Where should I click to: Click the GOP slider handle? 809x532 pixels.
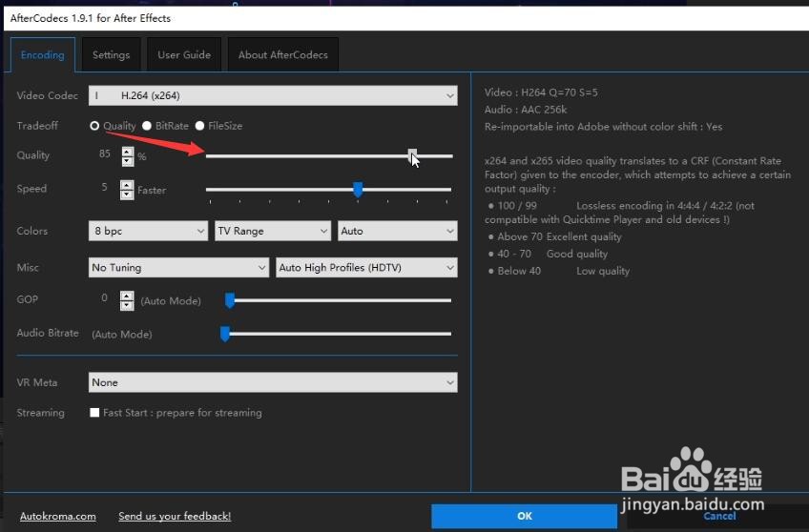coord(230,300)
